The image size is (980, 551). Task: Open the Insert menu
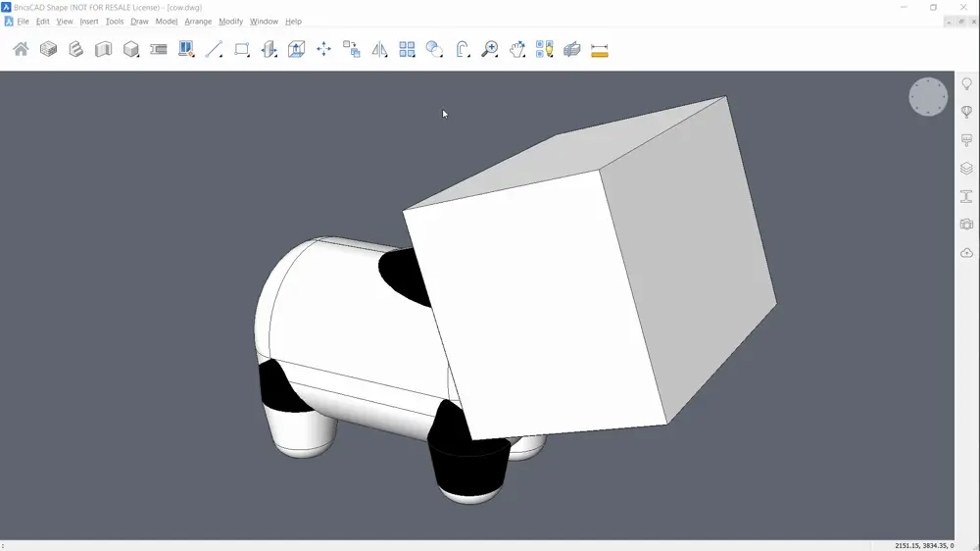[89, 22]
